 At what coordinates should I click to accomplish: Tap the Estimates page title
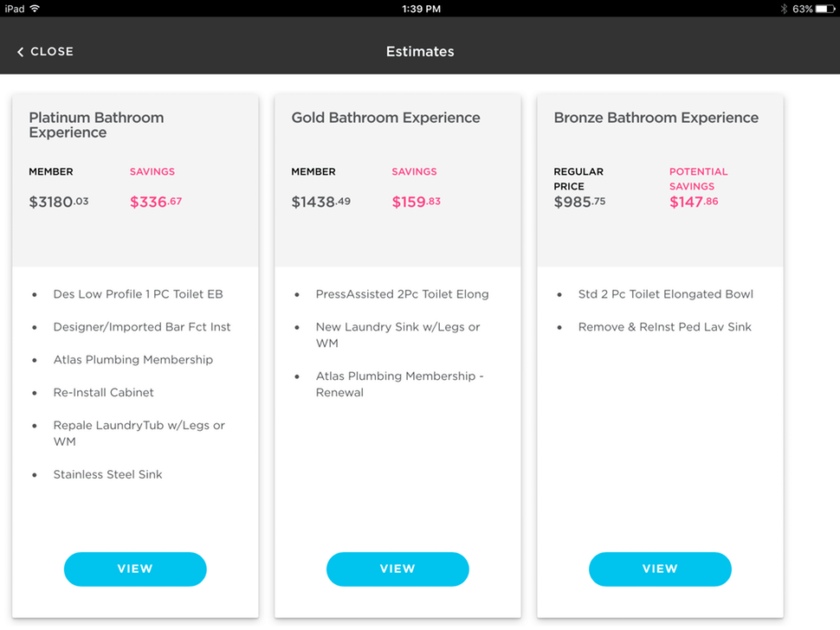pos(420,52)
